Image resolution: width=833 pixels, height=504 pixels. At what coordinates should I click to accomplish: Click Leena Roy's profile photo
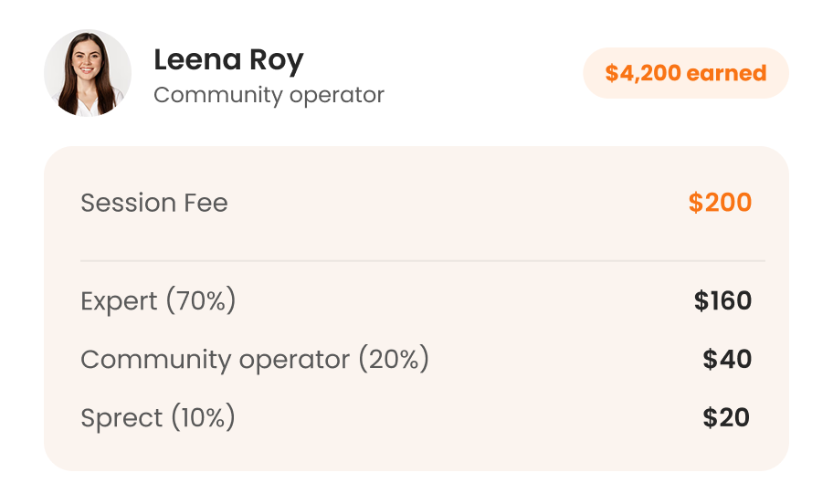click(x=88, y=73)
